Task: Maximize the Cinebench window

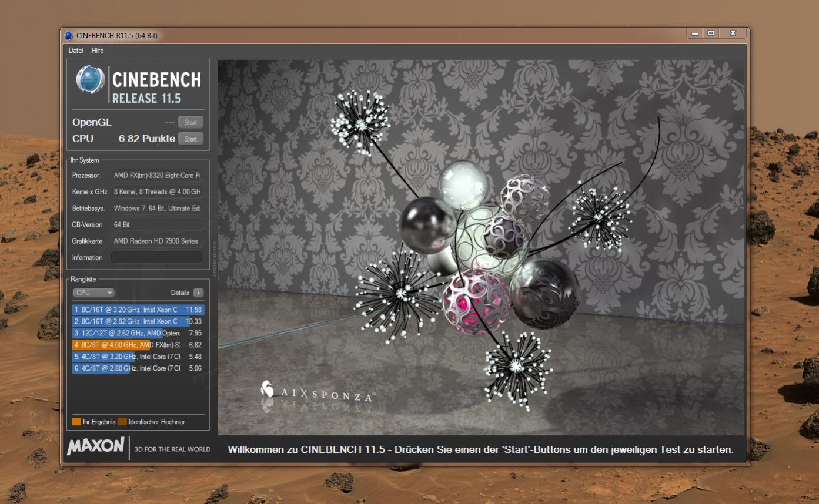Action: point(711,33)
